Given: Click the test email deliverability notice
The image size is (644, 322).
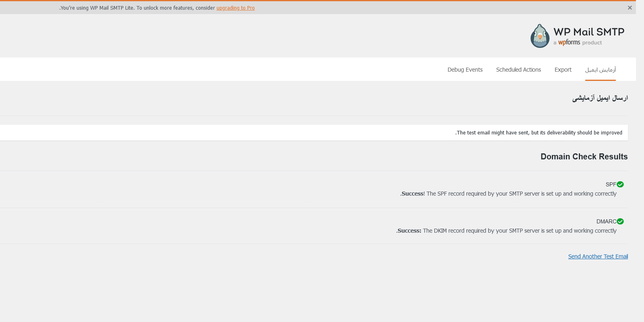Looking at the screenshot, I should pyautogui.click(x=314, y=133).
